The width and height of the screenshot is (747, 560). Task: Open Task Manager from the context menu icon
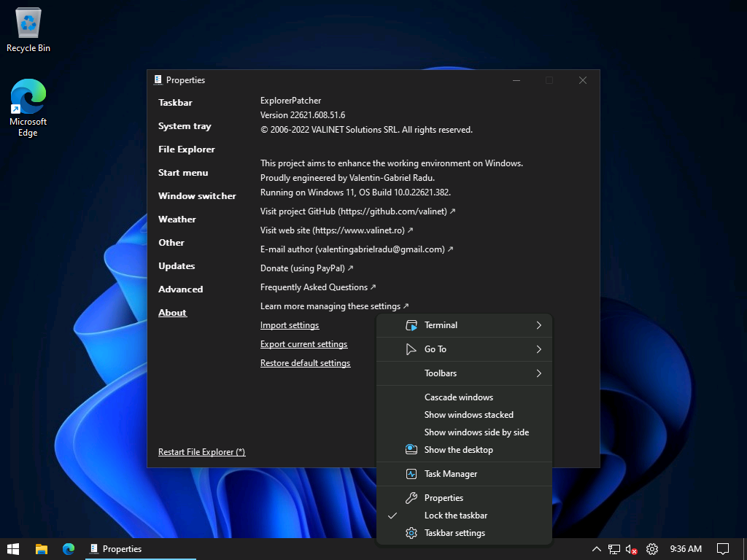coord(412,474)
